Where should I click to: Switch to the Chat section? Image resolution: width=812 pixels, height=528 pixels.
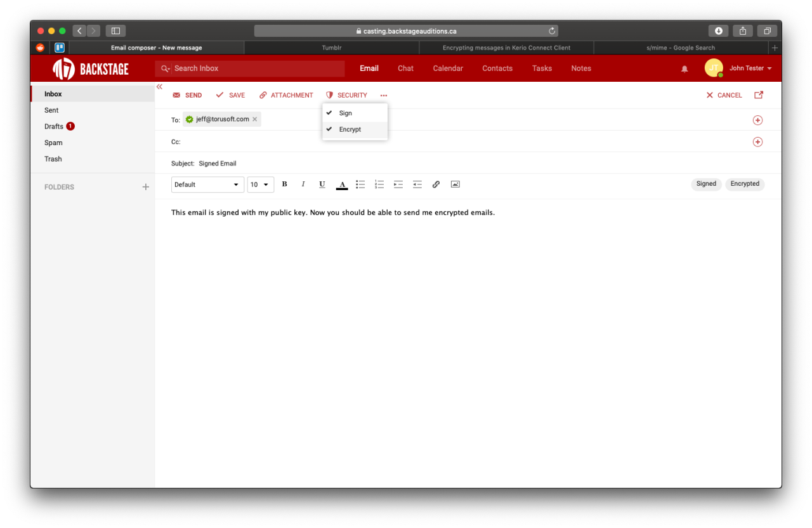pyautogui.click(x=405, y=68)
